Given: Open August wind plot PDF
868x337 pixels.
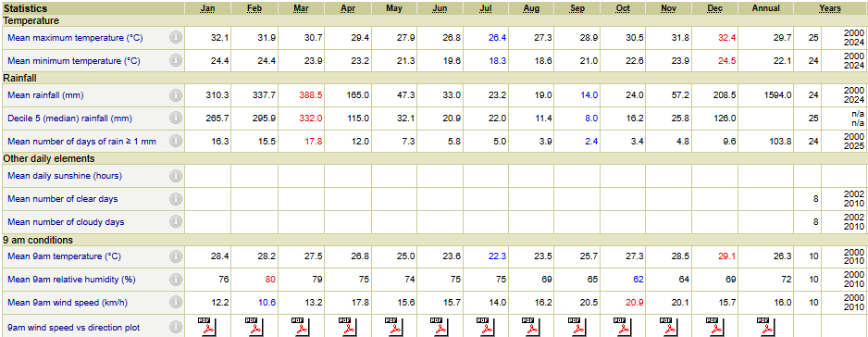Looking at the screenshot, I should click(531, 327).
